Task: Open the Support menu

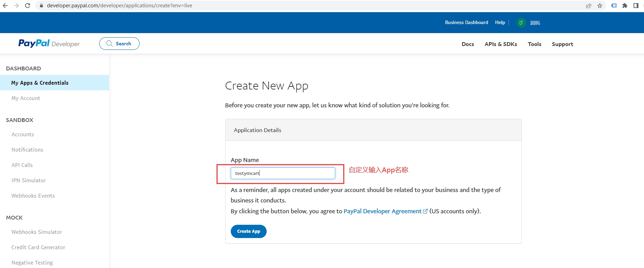Action: pyautogui.click(x=562, y=44)
